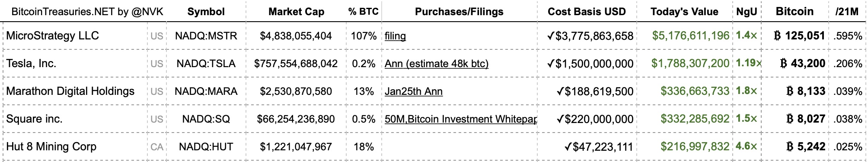Image resolution: width=868 pixels, height=162 pixels.
Task: Click the Bitcoin column header
Action: click(x=795, y=11)
